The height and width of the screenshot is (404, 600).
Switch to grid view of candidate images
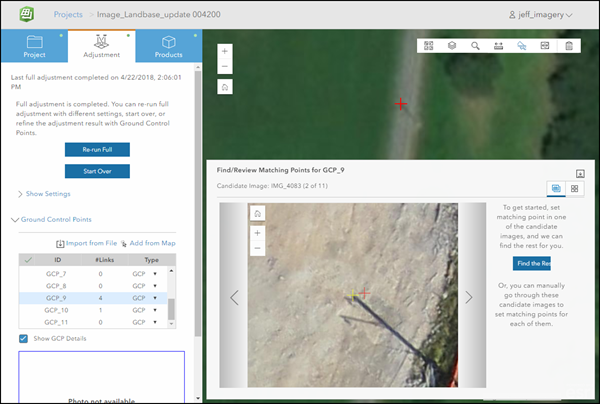575,188
